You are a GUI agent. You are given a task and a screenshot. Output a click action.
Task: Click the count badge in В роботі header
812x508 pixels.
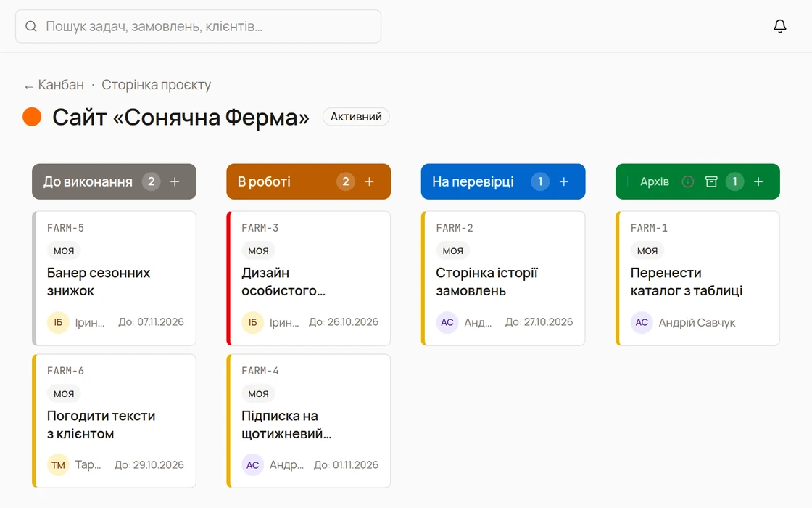click(x=345, y=181)
